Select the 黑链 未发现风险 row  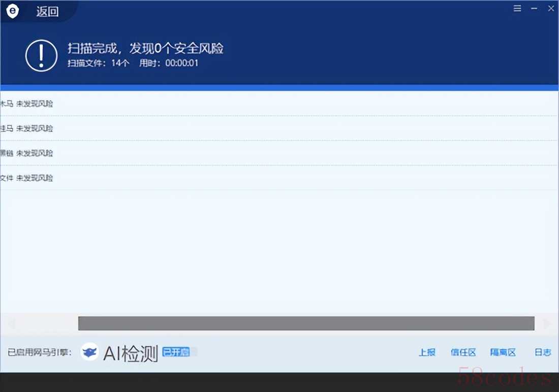click(279, 153)
